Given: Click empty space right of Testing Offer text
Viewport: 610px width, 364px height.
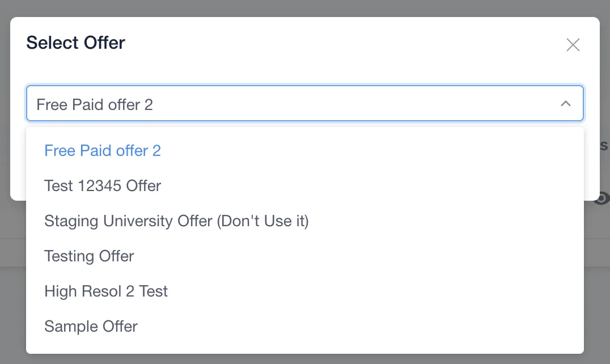Looking at the screenshot, I should tap(363, 256).
